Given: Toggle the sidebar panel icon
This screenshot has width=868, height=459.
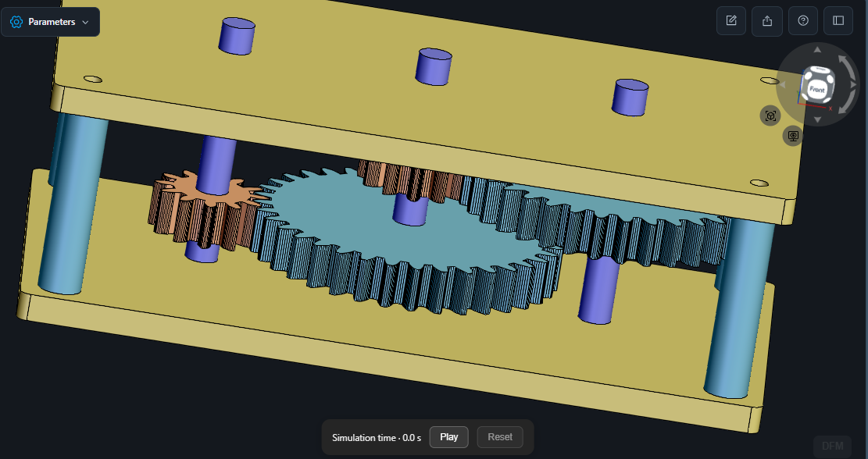Looking at the screenshot, I should pyautogui.click(x=838, y=21).
